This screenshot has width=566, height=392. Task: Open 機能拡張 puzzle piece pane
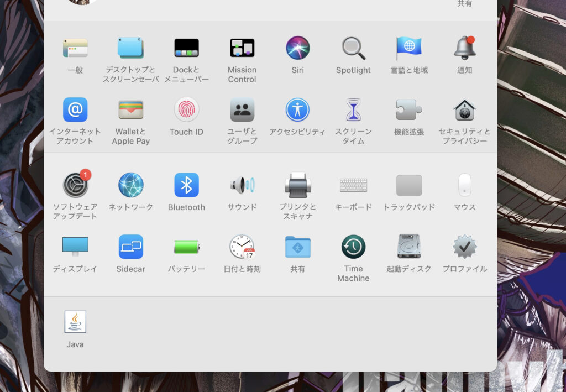pyautogui.click(x=408, y=109)
